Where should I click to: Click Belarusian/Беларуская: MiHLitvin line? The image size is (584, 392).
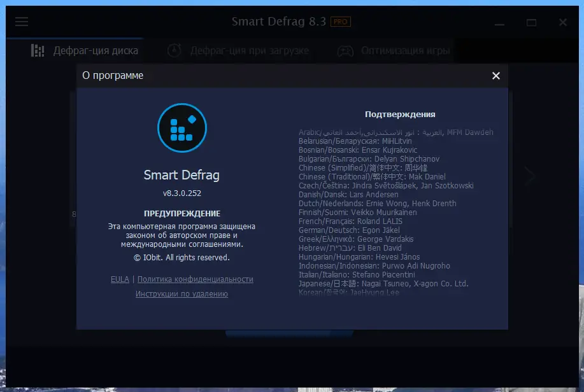pos(355,141)
